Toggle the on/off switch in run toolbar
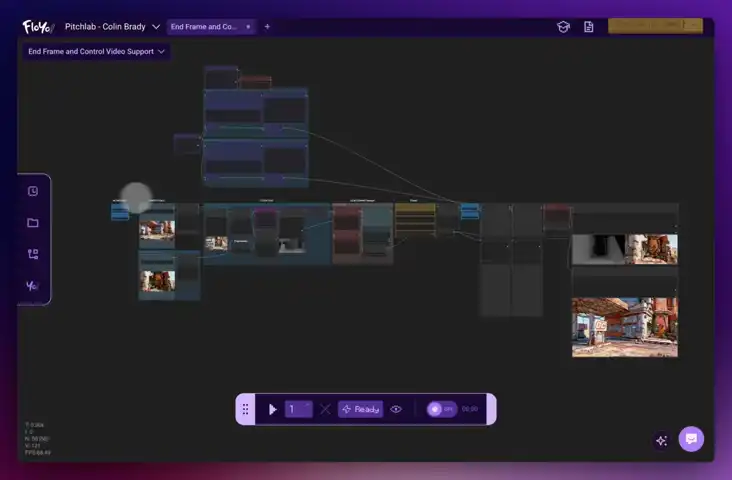Screen dimensions: 732x480 pyautogui.click(x=440, y=409)
